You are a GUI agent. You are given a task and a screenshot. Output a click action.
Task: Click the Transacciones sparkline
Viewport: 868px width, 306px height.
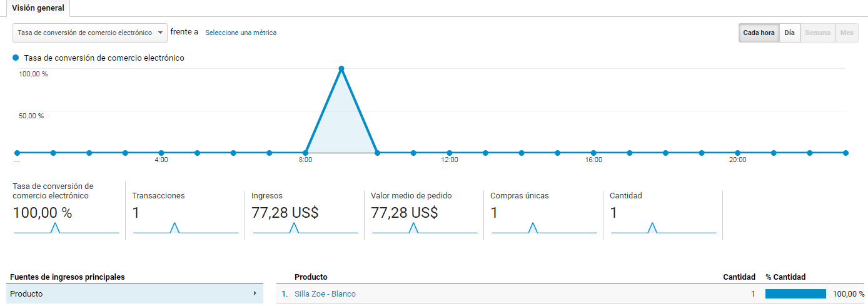click(186, 228)
